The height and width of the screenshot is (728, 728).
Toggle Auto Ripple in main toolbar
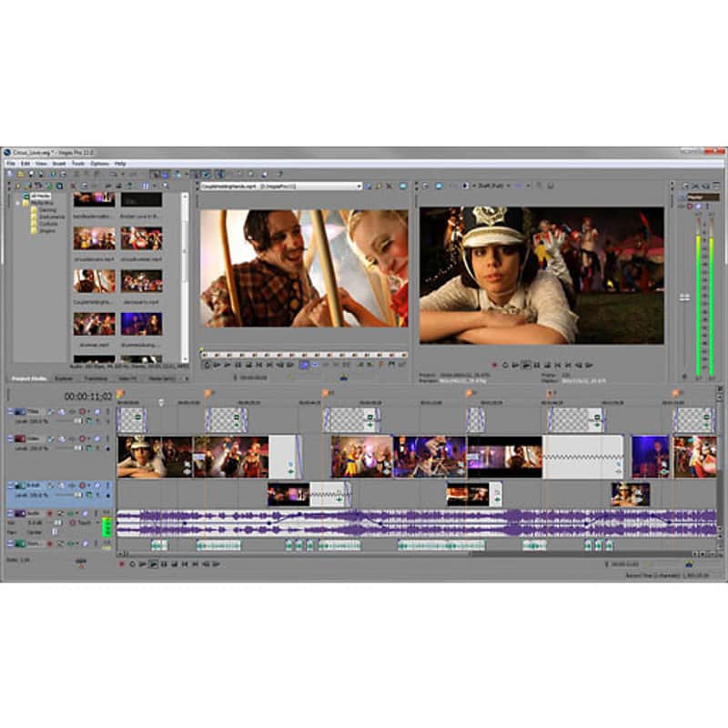tap(177, 174)
